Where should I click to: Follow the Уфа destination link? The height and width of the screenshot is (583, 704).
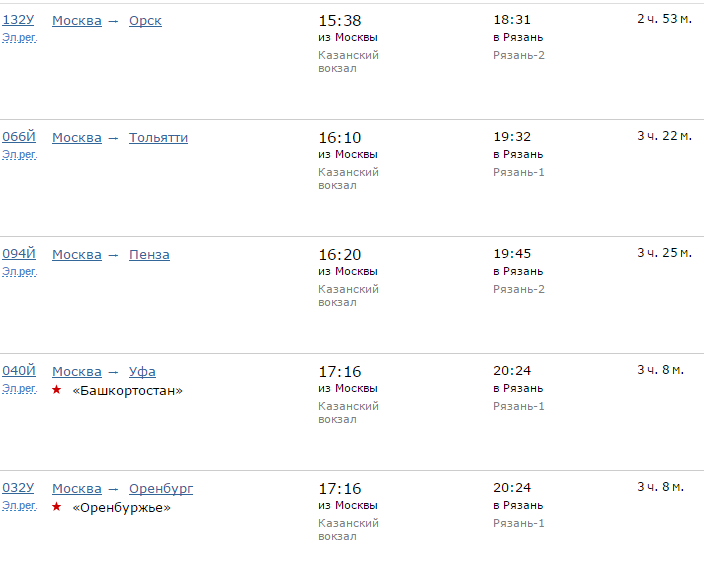pos(142,371)
